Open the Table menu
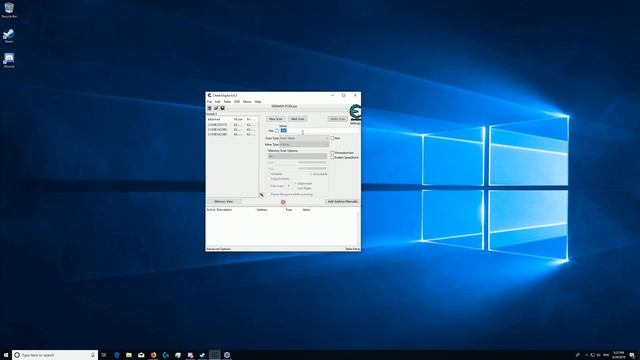The height and width of the screenshot is (360, 640). point(227,102)
